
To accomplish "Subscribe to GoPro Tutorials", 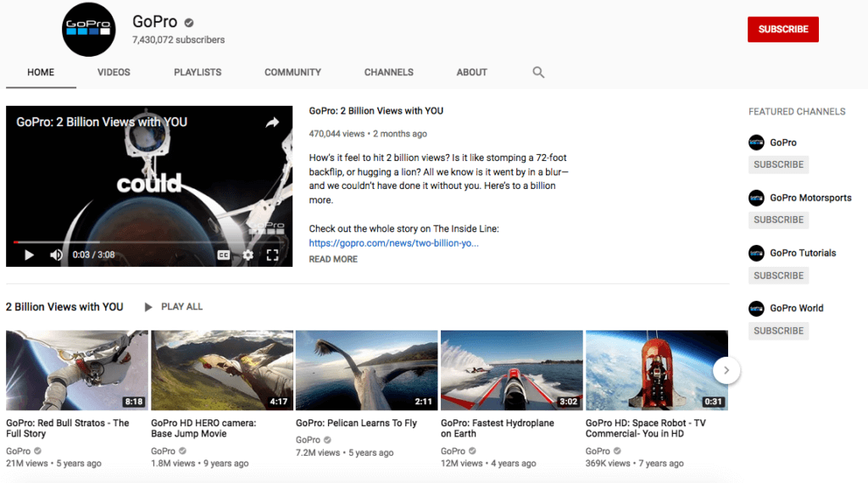I will tap(778, 275).
